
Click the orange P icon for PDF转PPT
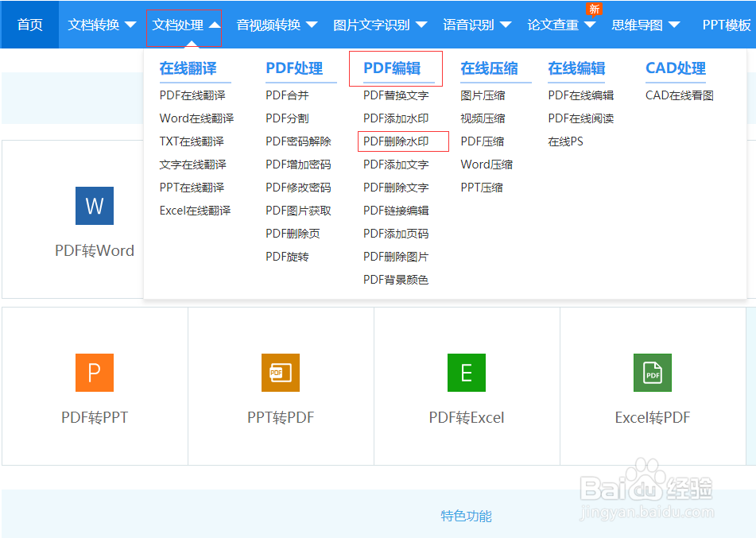click(94, 373)
